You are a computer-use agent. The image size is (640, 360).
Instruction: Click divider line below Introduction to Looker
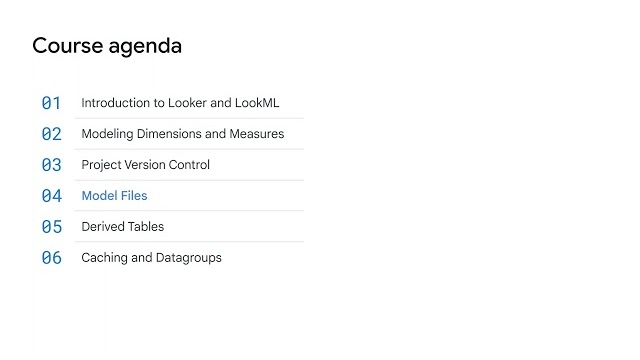[x=189, y=118]
